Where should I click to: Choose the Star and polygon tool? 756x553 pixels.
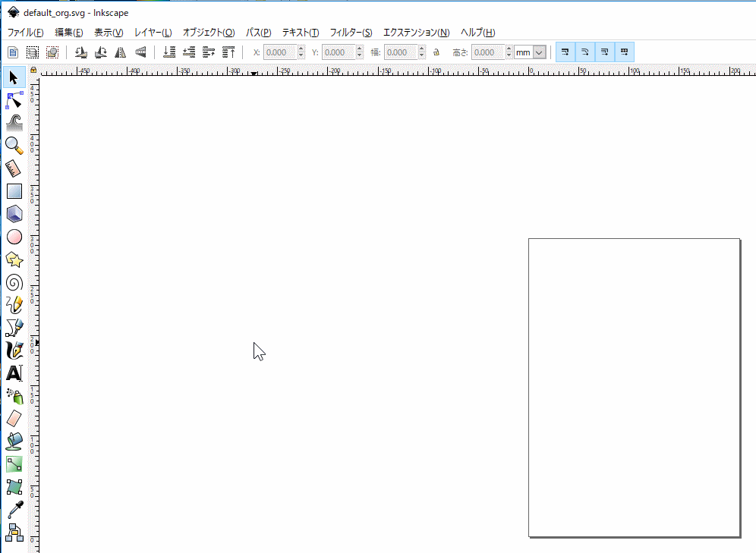coord(14,259)
